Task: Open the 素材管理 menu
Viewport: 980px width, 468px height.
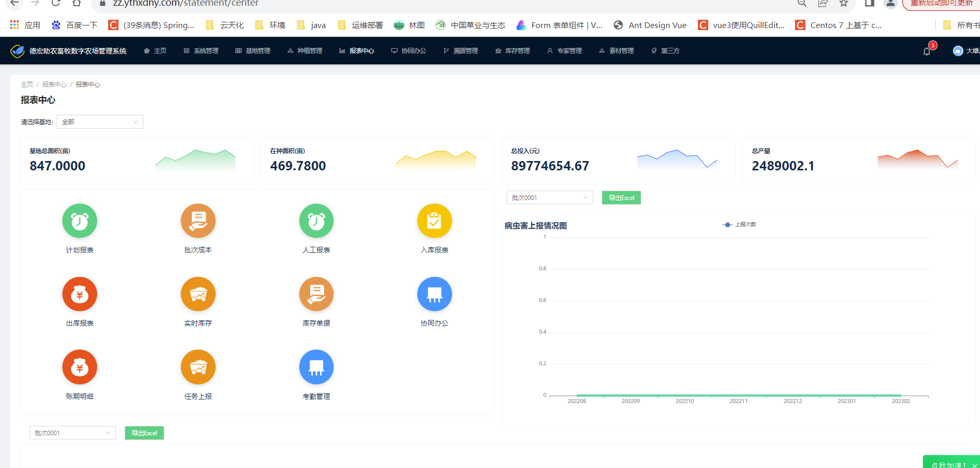Action: click(616, 51)
